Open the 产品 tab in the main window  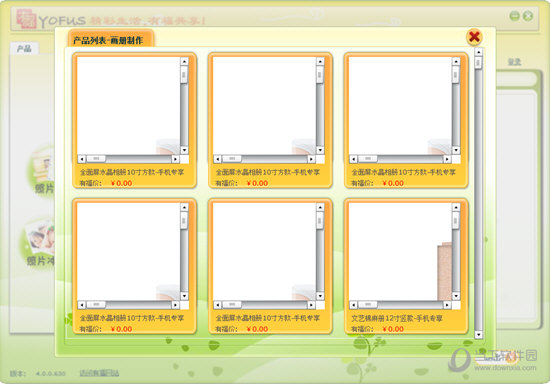click(x=24, y=48)
